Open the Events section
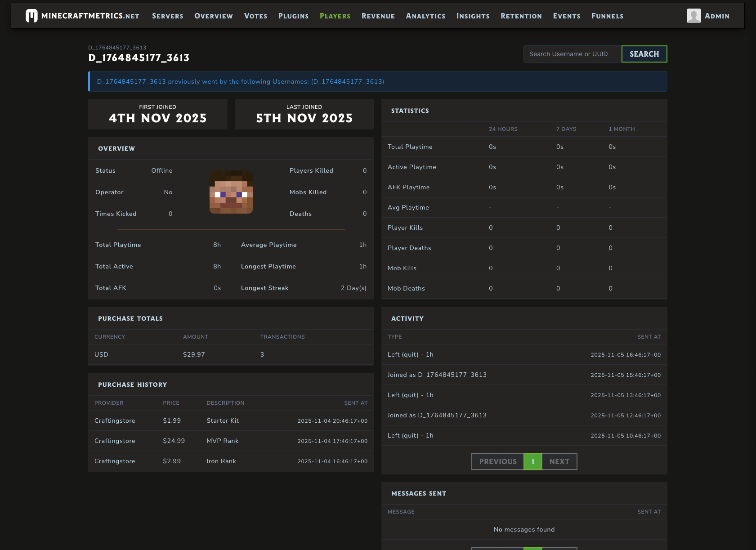 (x=566, y=16)
